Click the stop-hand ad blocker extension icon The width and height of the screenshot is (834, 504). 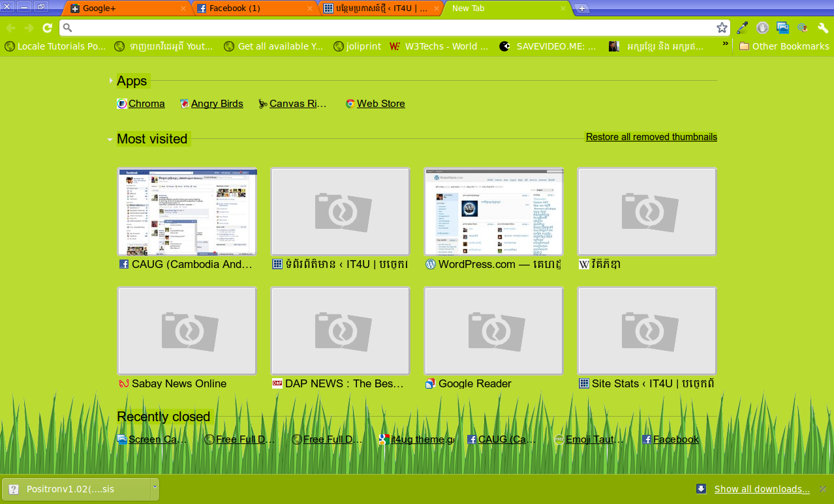(762, 27)
